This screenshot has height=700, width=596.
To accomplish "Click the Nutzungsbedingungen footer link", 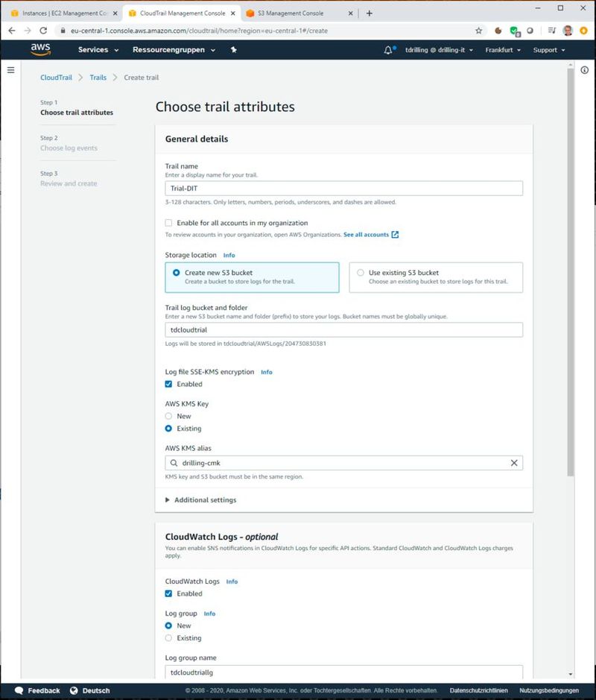I will (x=549, y=690).
